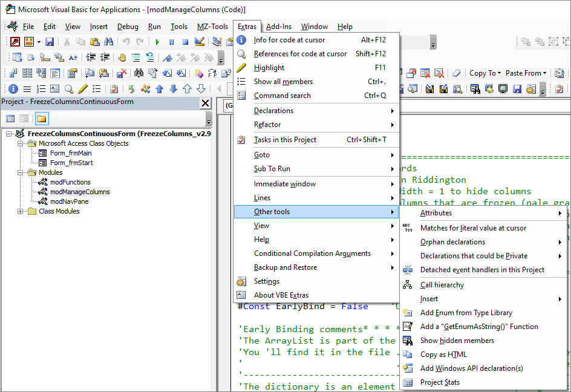Choose Command search in Extras menu
Viewport: 571px width, 392px height.
[x=316, y=96]
